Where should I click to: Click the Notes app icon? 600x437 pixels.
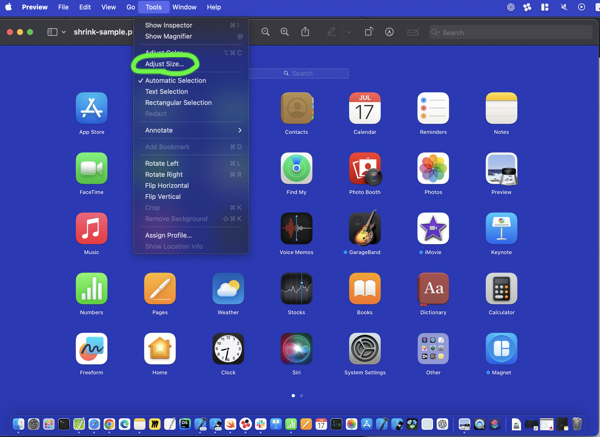click(501, 108)
